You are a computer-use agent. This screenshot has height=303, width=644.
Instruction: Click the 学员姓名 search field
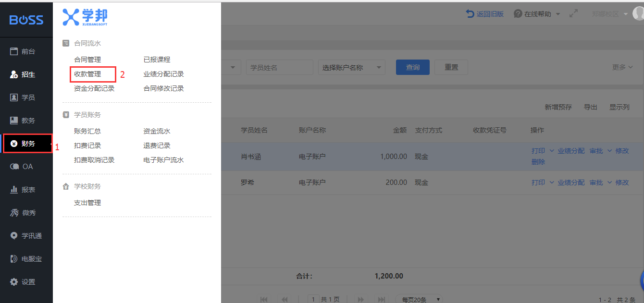pos(279,67)
